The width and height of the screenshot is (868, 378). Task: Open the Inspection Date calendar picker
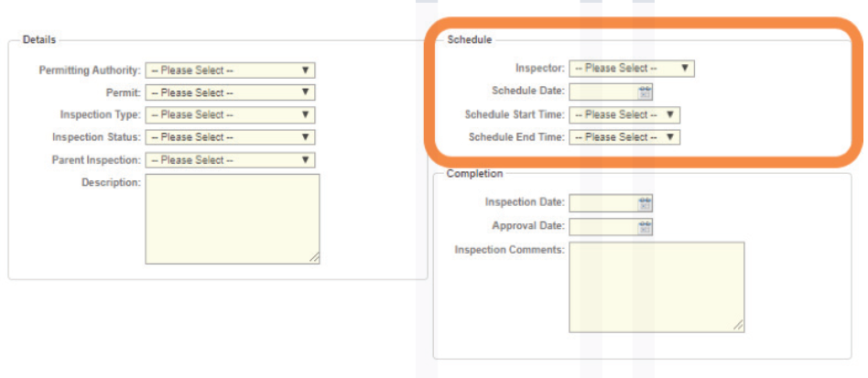click(x=645, y=203)
